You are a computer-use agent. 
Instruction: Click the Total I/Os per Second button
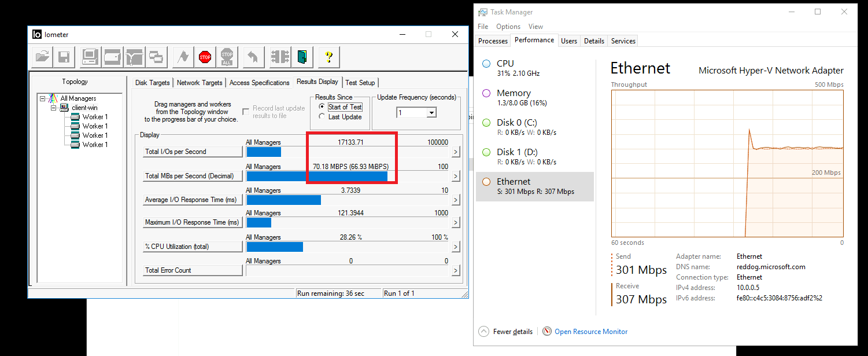pos(193,152)
